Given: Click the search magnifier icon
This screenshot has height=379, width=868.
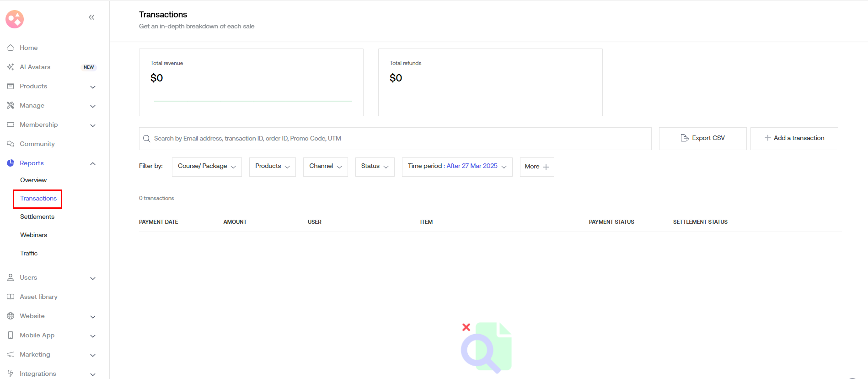Looking at the screenshot, I should click(147, 139).
